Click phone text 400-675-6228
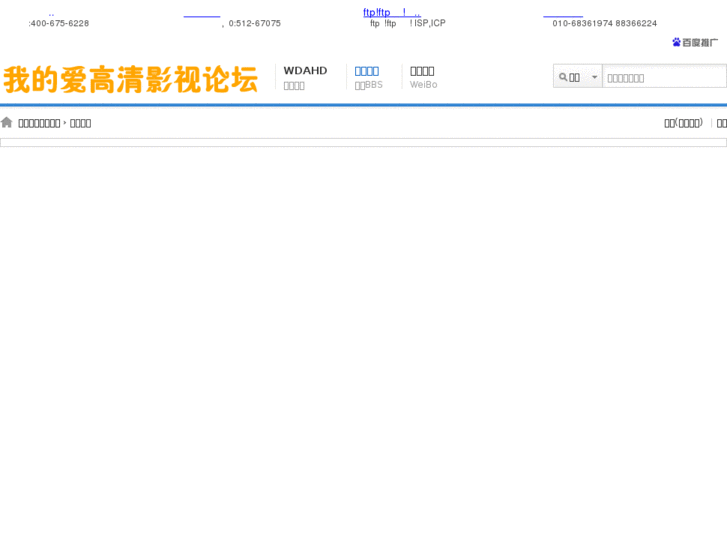The width and height of the screenshot is (727, 545). point(59,23)
